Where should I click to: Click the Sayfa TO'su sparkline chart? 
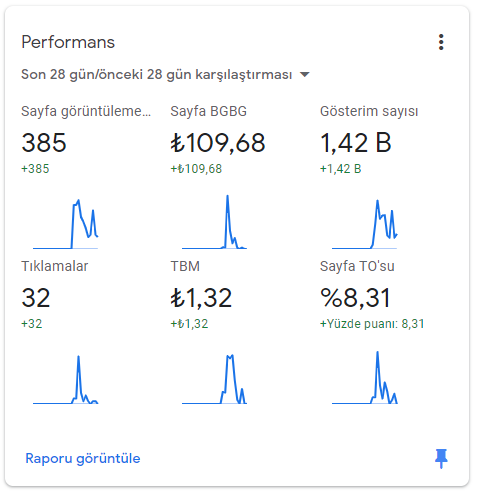click(x=364, y=378)
